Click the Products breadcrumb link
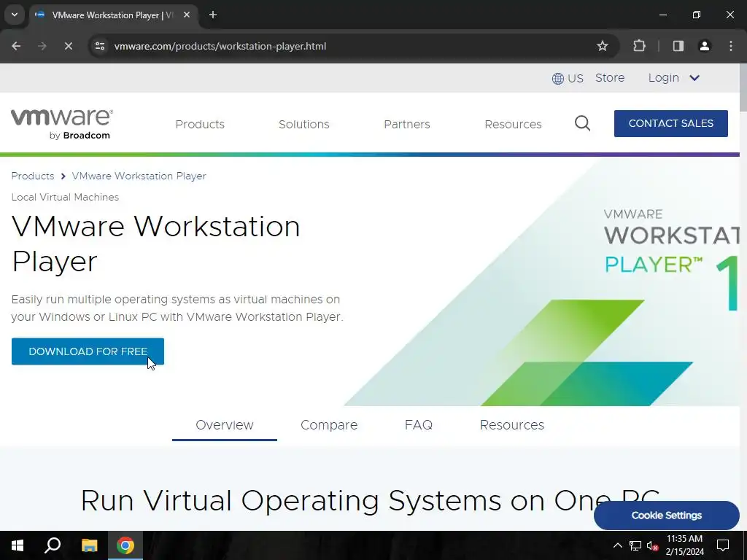Image resolution: width=747 pixels, height=560 pixels. click(x=32, y=176)
